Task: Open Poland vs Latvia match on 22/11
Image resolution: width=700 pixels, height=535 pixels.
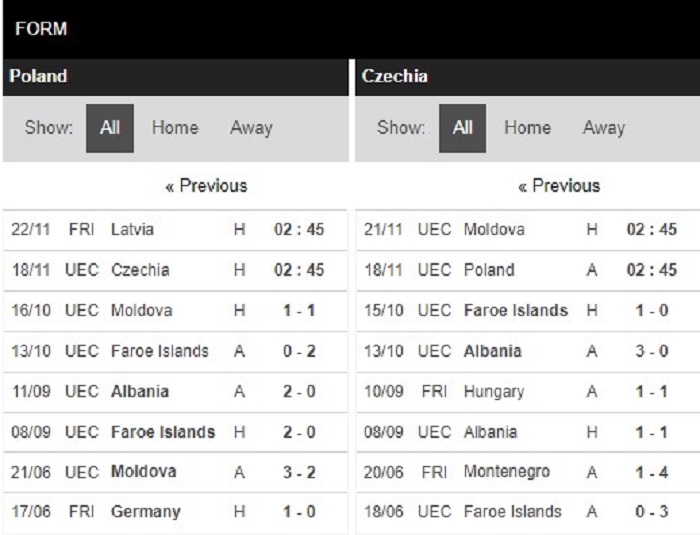Action: click(175, 230)
